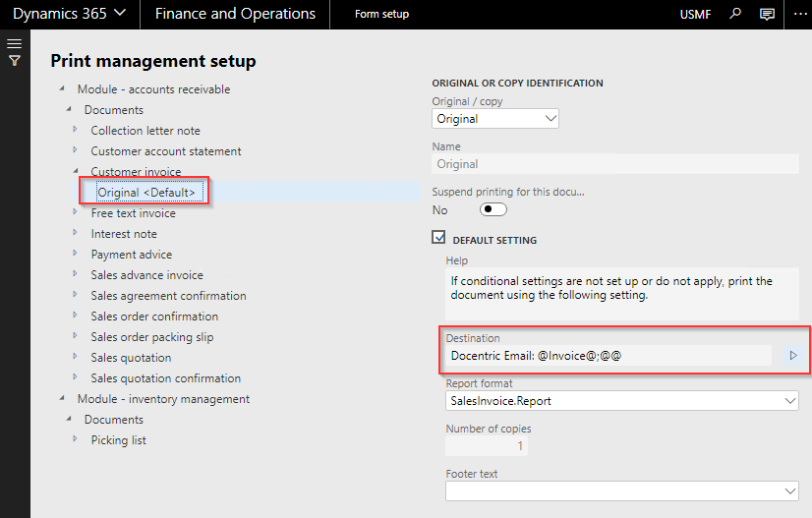This screenshot has width=812, height=518.
Task: Open the Dynamics 365 app dropdown
Action: (x=70, y=14)
